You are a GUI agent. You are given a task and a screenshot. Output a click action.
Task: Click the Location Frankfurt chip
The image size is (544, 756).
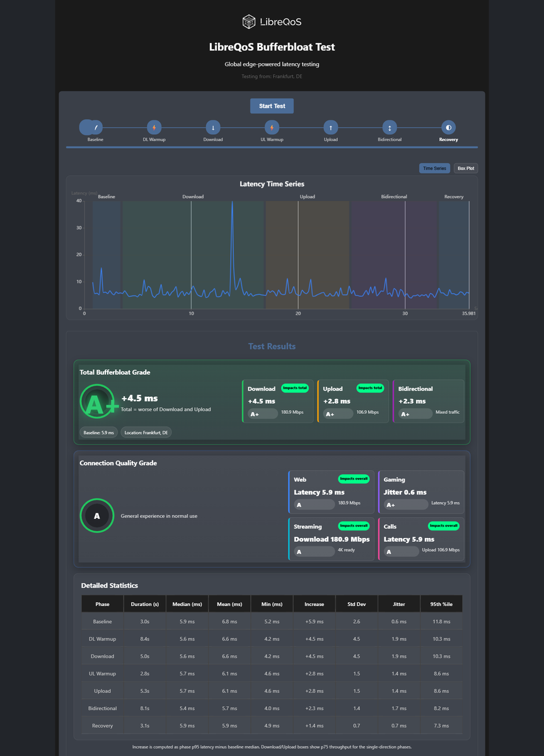click(146, 433)
